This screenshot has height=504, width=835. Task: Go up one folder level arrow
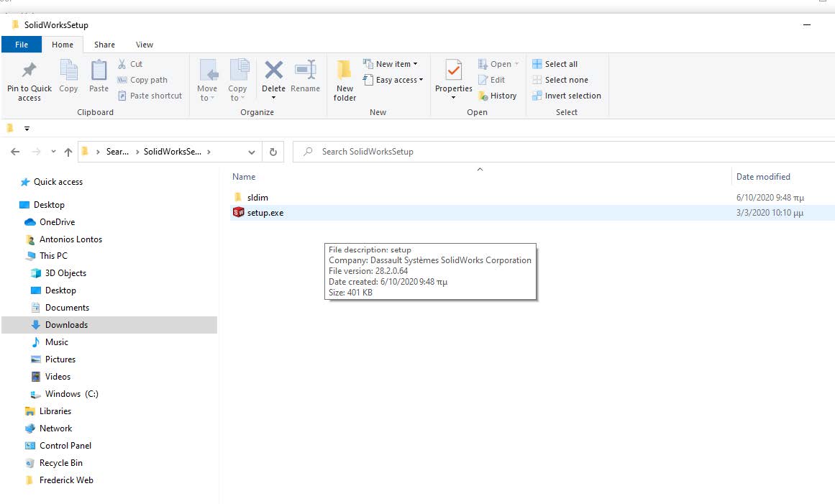click(68, 152)
